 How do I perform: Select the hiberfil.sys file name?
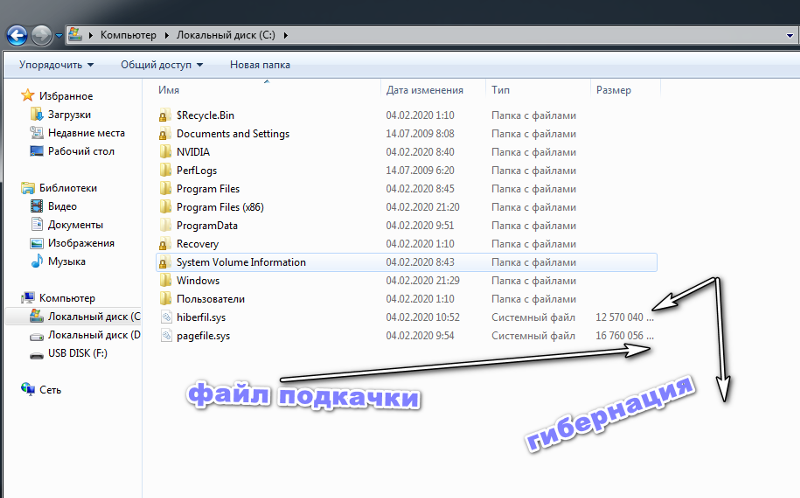coord(201,317)
